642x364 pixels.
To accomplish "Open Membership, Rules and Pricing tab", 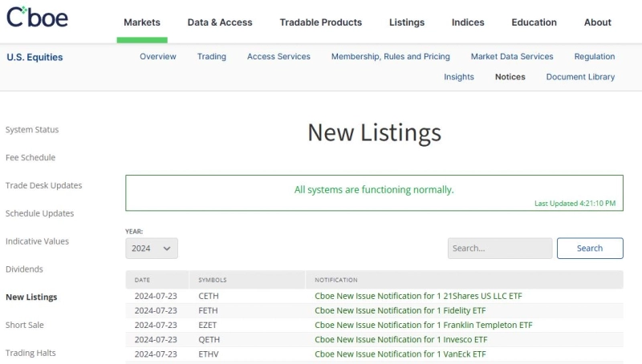I will (390, 57).
